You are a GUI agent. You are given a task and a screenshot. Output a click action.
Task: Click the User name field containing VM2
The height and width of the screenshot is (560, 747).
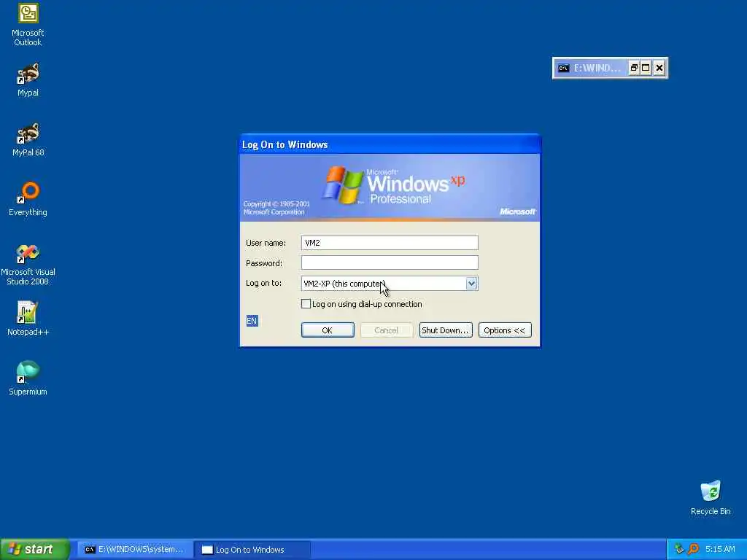390,243
